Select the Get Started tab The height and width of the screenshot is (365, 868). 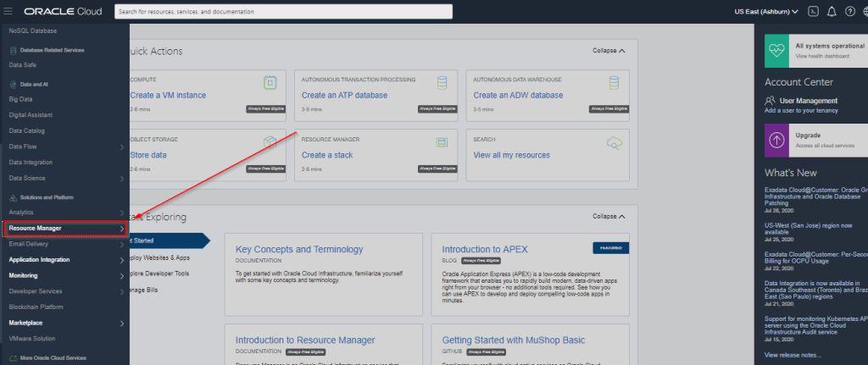pos(170,241)
